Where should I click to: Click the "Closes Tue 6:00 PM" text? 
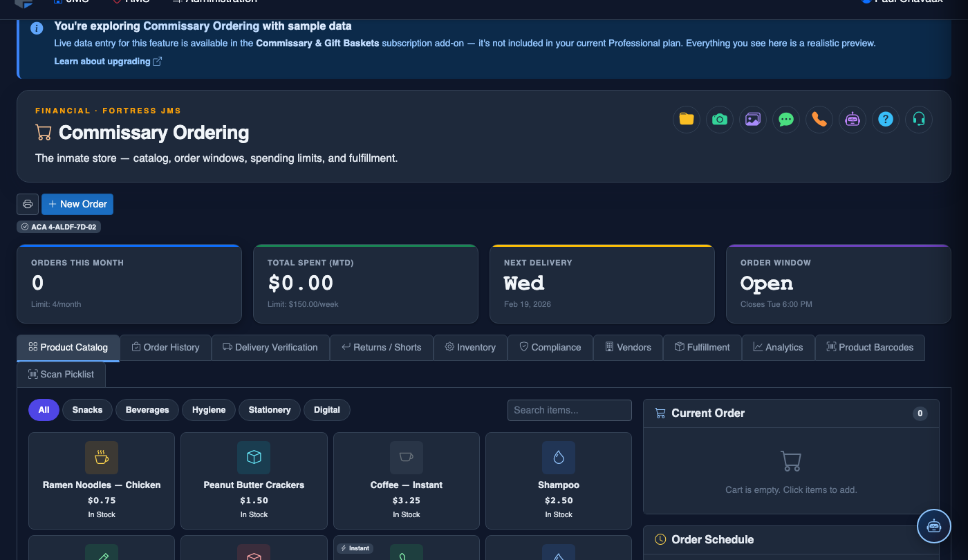(776, 304)
